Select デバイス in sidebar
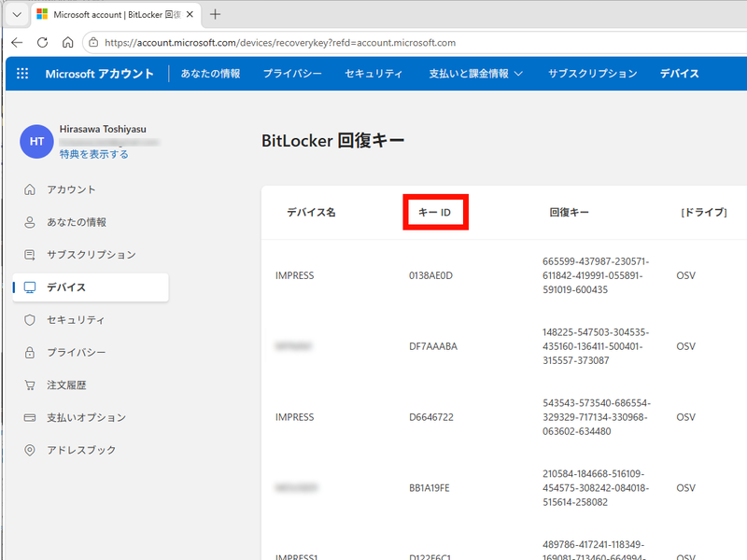This screenshot has width=747, height=560. (91, 287)
